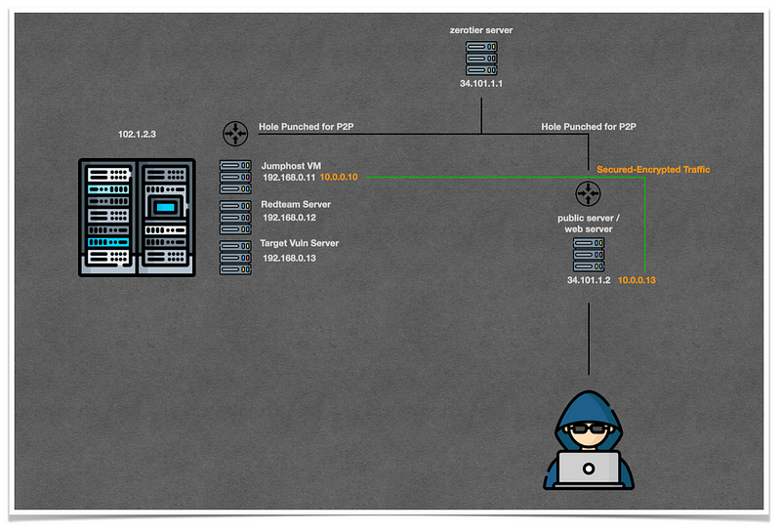The width and height of the screenshot is (781, 532).
Task: Click "Hole Punched for P2P" above the public server
Action: [589, 127]
